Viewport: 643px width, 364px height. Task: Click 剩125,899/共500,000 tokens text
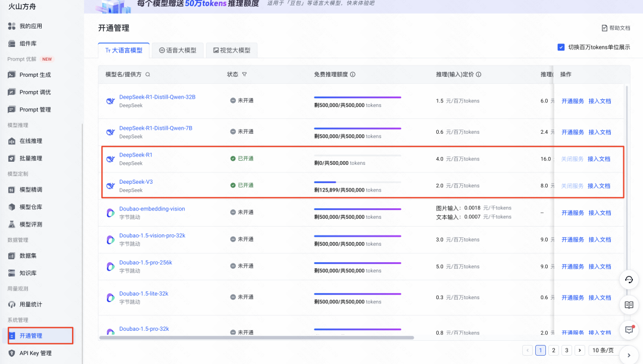(348, 190)
